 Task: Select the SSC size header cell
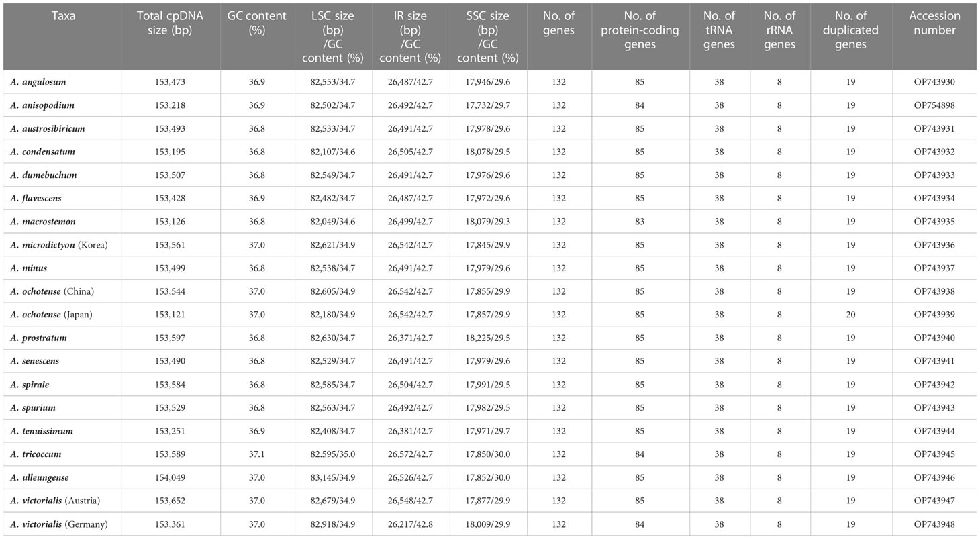click(x=488, y=37)
